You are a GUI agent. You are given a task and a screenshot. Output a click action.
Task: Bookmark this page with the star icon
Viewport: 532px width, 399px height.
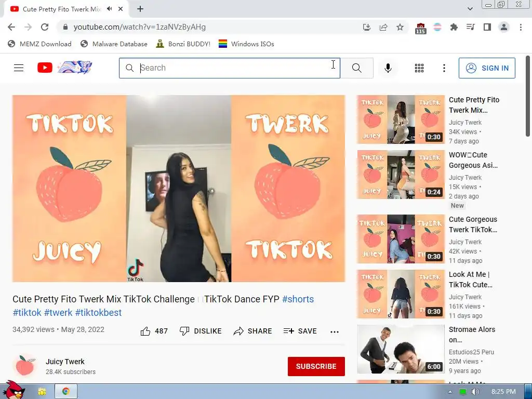400,27
